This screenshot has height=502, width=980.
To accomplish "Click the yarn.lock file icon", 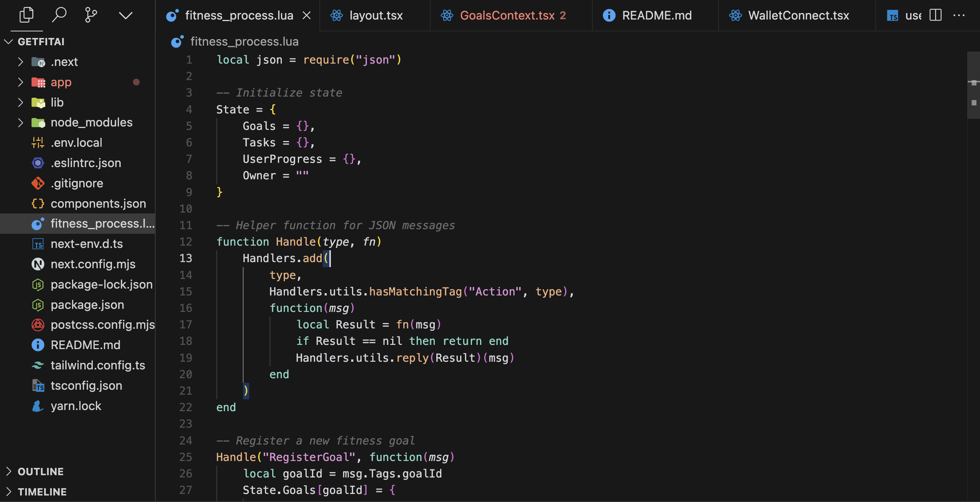I will point(38,406).
